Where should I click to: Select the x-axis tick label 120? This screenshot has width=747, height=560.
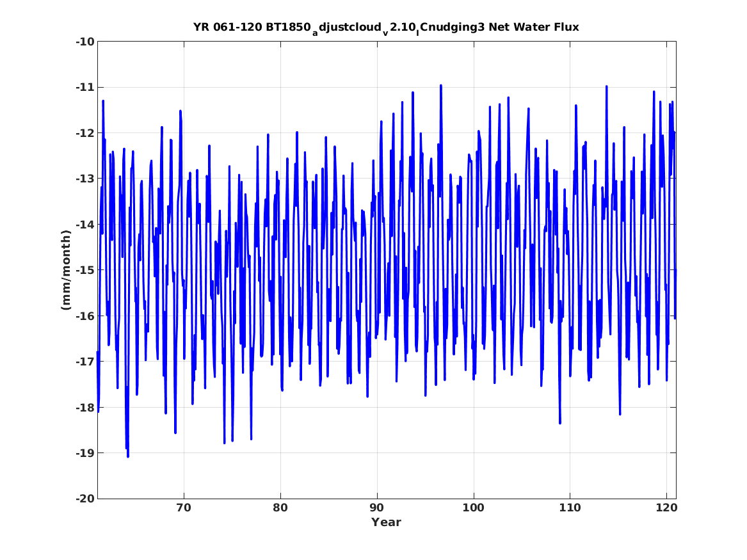coord(666,508)
